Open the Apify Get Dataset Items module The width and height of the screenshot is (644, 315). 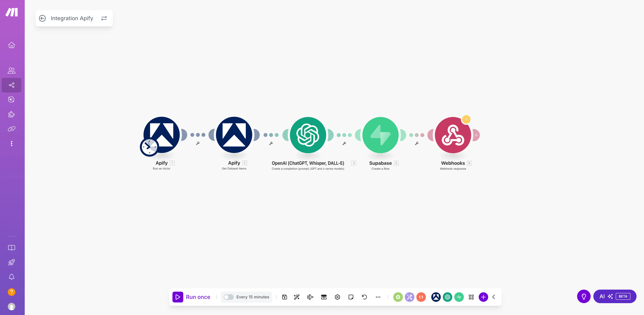[x=234, y=135]
